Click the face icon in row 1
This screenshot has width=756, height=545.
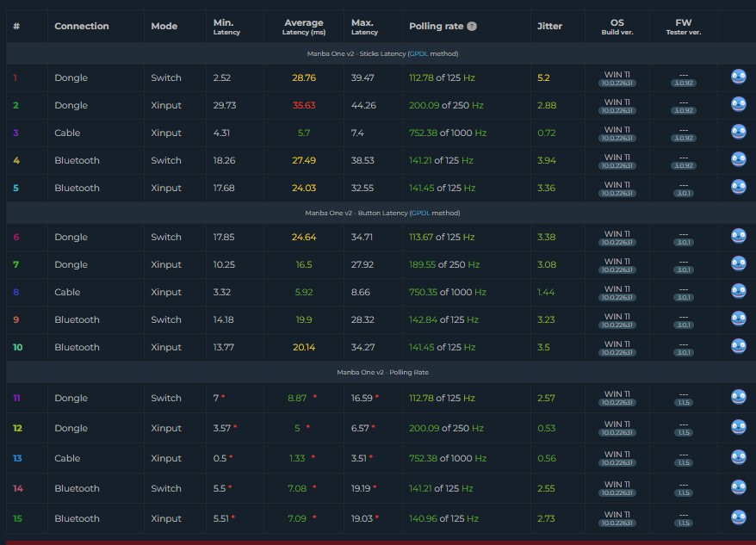pos(738,77)
